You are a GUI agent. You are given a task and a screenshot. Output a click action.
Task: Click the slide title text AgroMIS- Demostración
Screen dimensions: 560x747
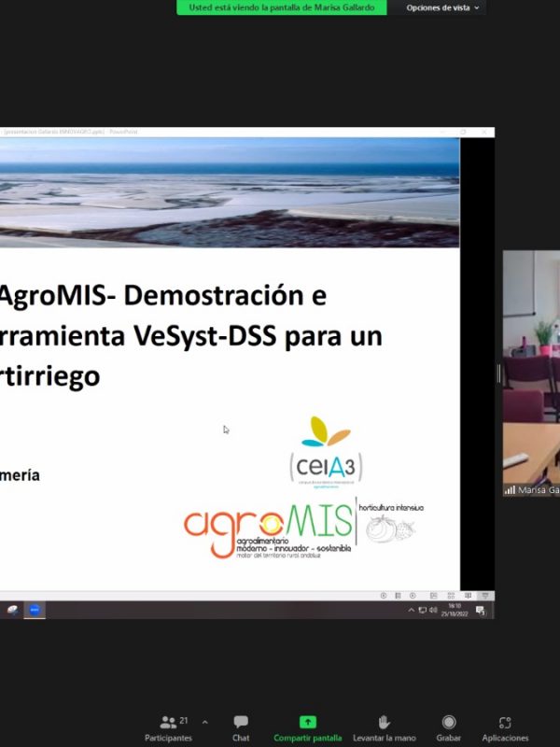coord(165,296)
